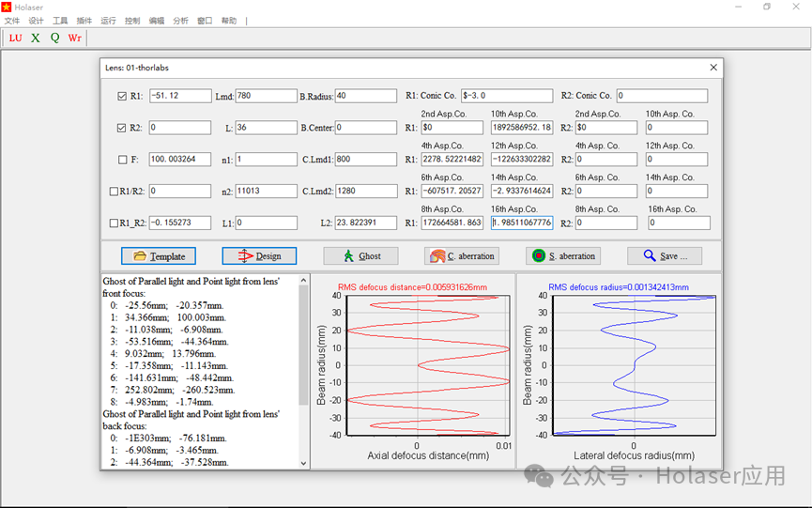Click the ghost results scrollbar thumb
This screenshot has width=812, height=508.
point(303,345)
